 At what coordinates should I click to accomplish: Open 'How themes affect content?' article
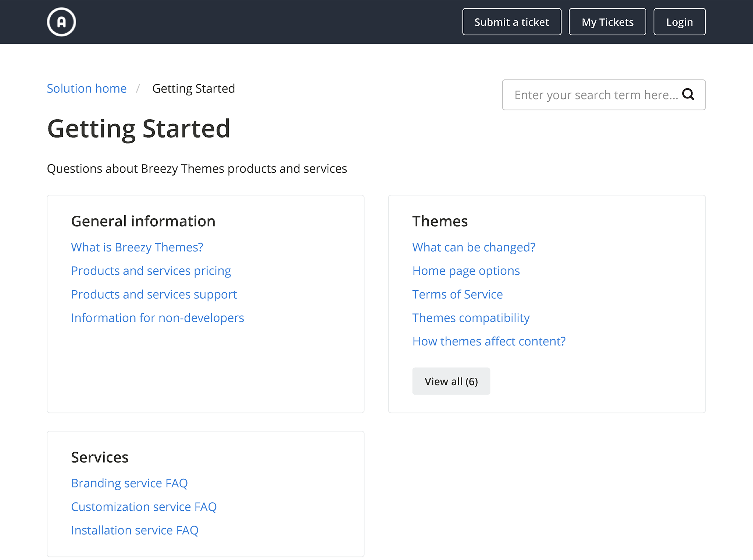click(489, 341)
